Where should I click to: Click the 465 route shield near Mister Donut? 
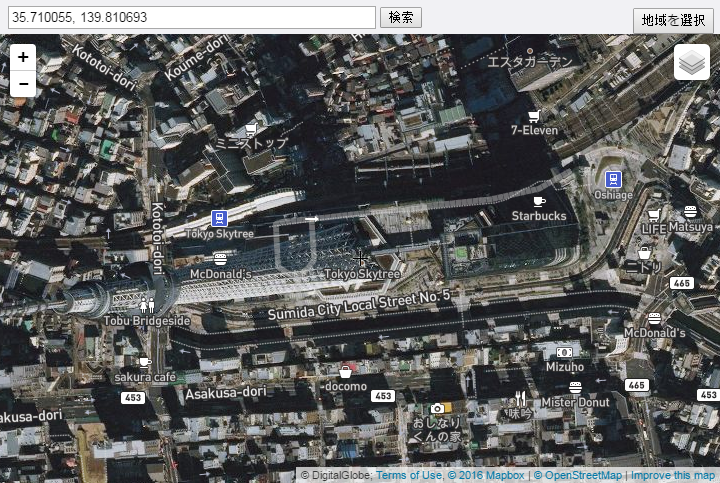pyautogui.click(x=637, y=385)
